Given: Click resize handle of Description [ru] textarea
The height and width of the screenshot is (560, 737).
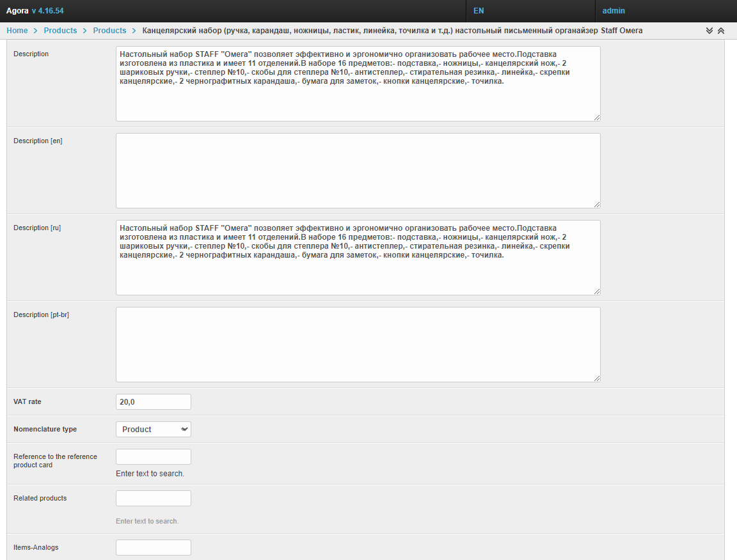Looking at the screenshot, I should coord(596,291).
